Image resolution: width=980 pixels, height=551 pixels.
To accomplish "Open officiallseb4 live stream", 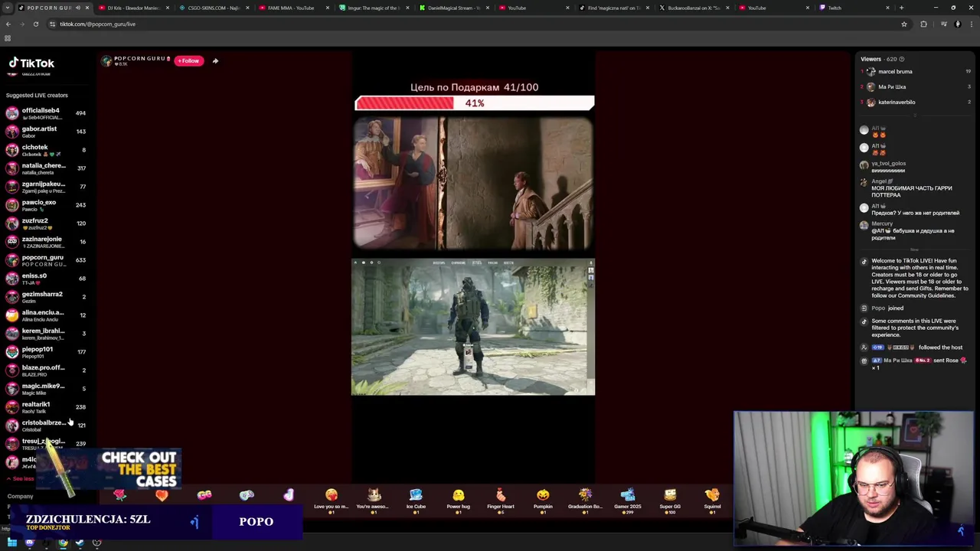I will [x=47, y=113].
